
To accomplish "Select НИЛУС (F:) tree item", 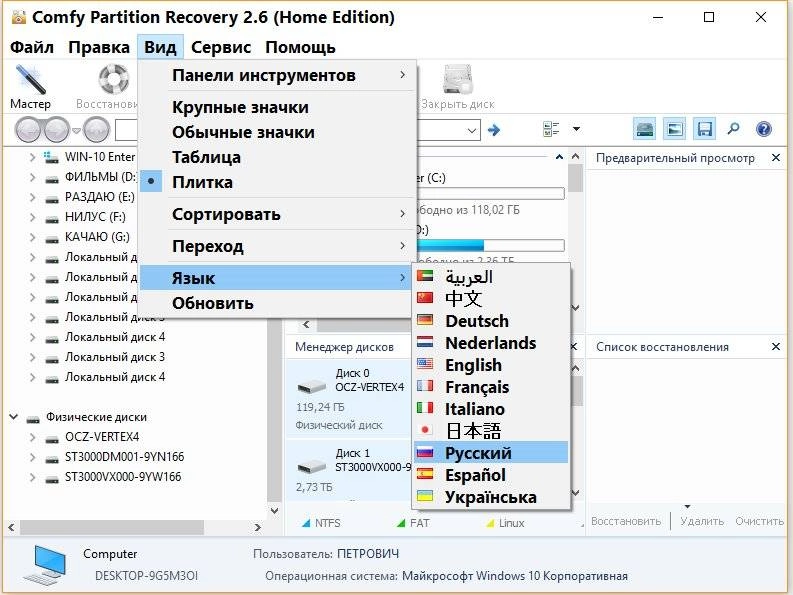I will coord(95,217).
